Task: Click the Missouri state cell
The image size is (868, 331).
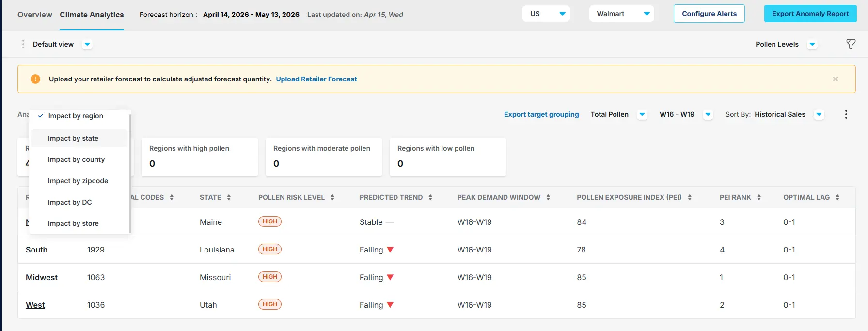Action: pyautogui.click(x=215, y=277)
